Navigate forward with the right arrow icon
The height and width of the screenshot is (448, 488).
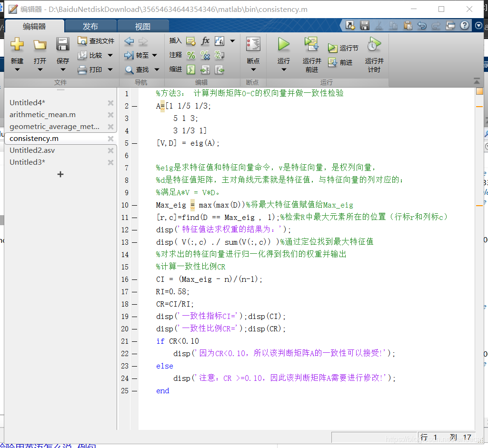pyautogui.click(x=143, y=41)
